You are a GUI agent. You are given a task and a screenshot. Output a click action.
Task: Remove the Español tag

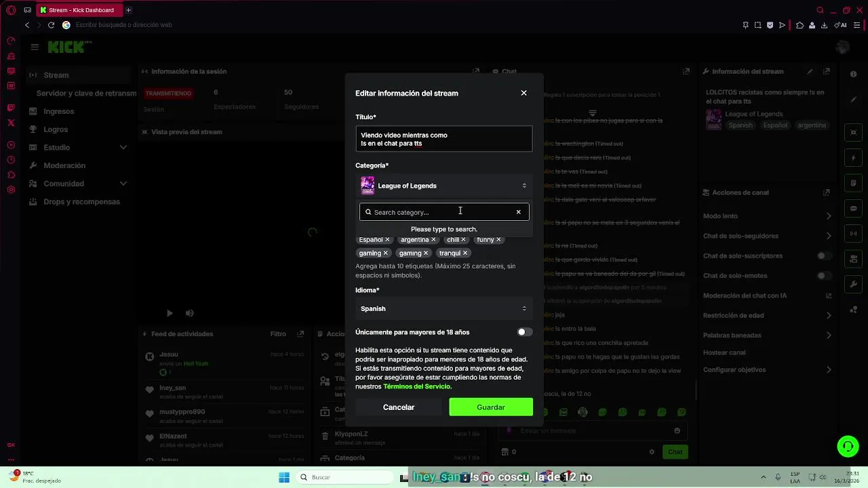[x=387, y=239]
